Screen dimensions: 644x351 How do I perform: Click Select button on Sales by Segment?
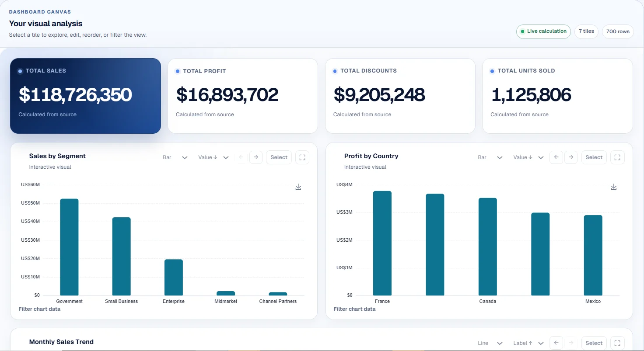coord(279,157)
